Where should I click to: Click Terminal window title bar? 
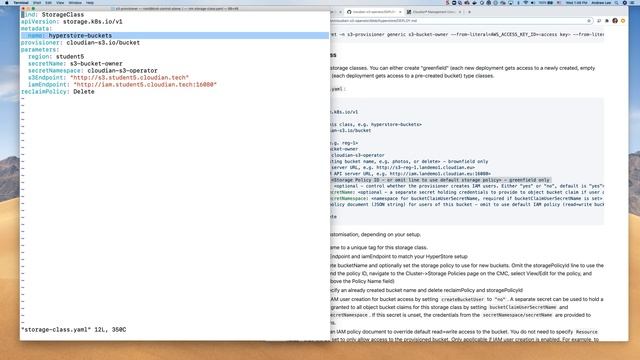(175, 9)
